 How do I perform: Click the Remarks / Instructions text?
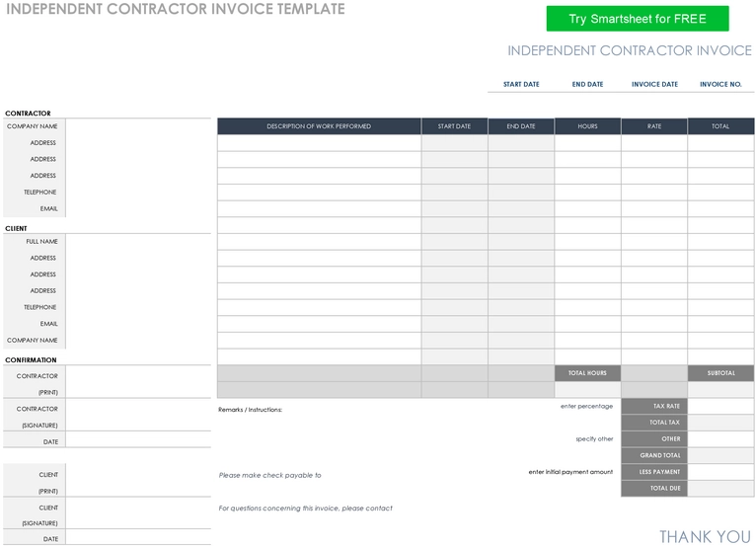pyautogui.click(x=250, y=410)
